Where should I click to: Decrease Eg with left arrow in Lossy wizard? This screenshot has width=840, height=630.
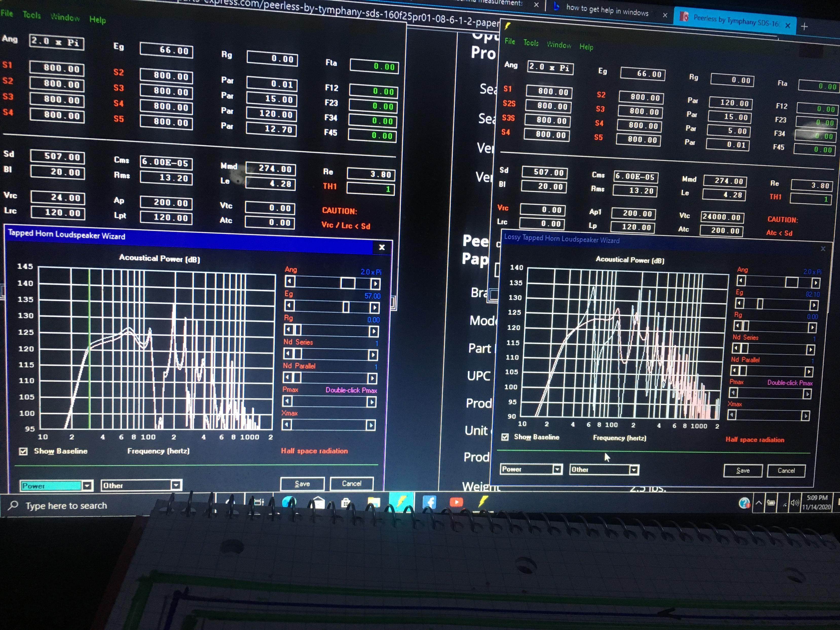point(739,303)
